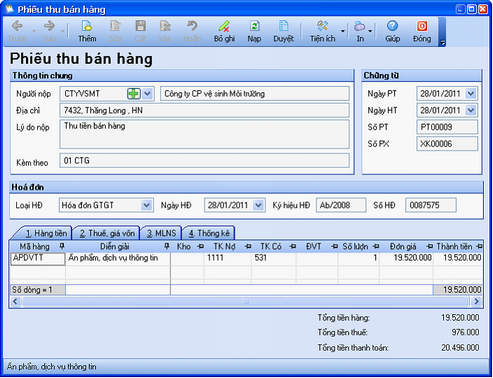Undo changes with Hoãn icon
Screen dimensions: 493x378
(192, 26)
